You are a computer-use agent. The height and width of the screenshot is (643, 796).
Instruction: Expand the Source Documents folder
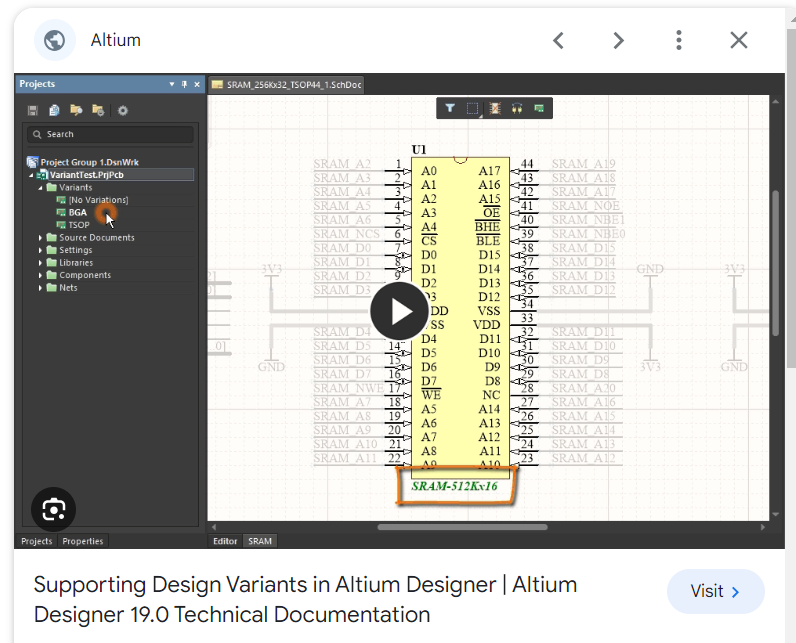(x=41, y=238)
